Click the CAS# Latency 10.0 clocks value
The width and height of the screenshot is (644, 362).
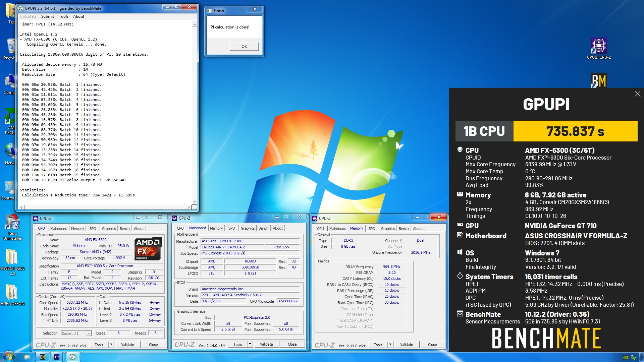(392, 279)
